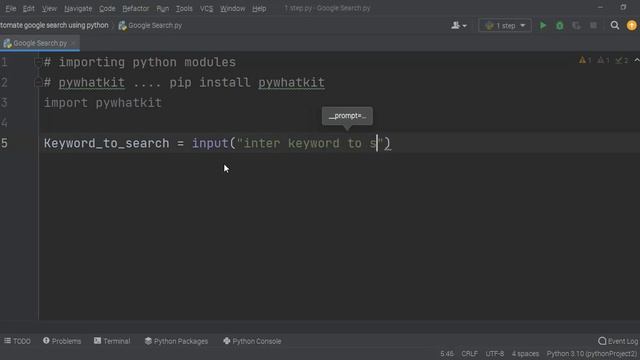Open the TODO tool window
Image resolution: width=640 pixels, height=360 pixels.
coord(18,341)
